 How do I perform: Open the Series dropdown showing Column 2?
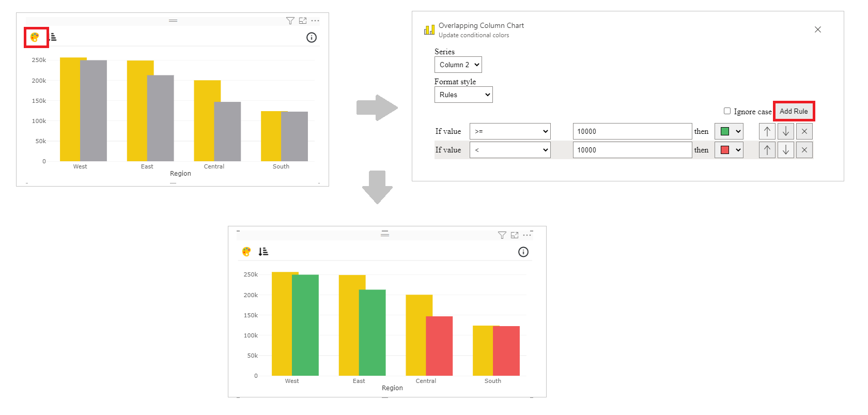pyautogui.click(x=458, y=65)
